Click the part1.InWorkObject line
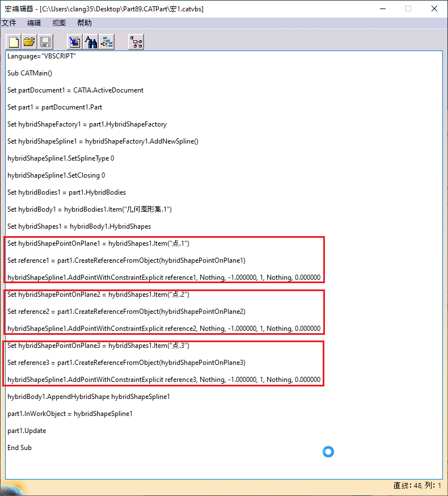This screenshot has height=496, width=448. pos(70,414)
